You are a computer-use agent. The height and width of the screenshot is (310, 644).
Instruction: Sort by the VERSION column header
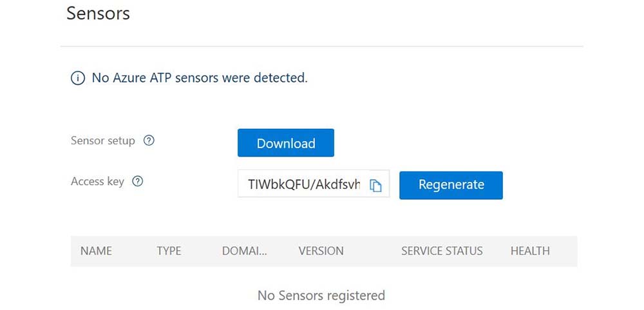pos(321,251)
